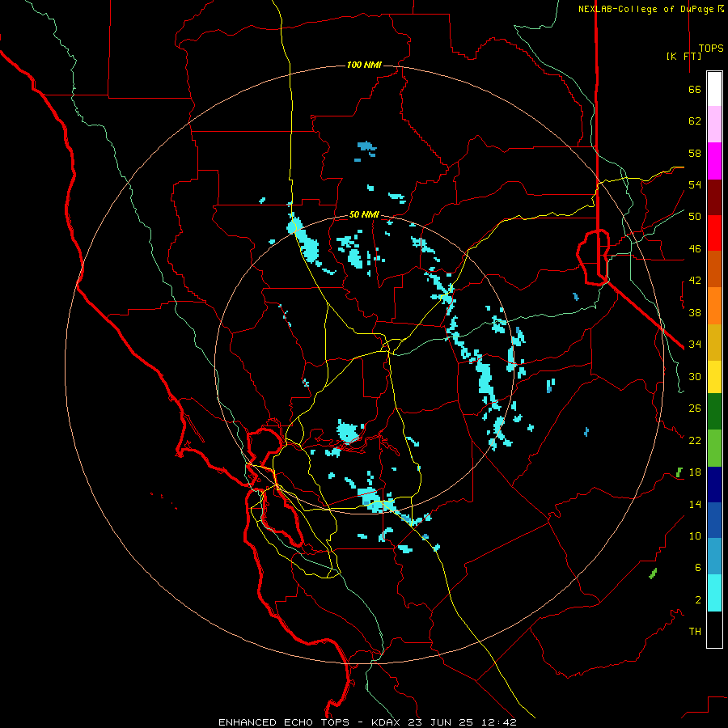Click the dark green 30 legend swatch

pyautogui.click(x=714, y=412)
